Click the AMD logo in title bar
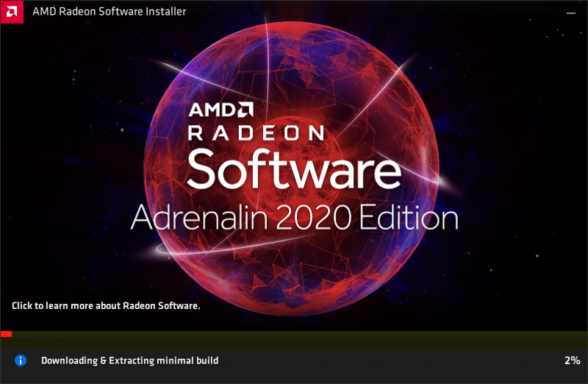Screen dimensions: 588x384 (12, 12)
